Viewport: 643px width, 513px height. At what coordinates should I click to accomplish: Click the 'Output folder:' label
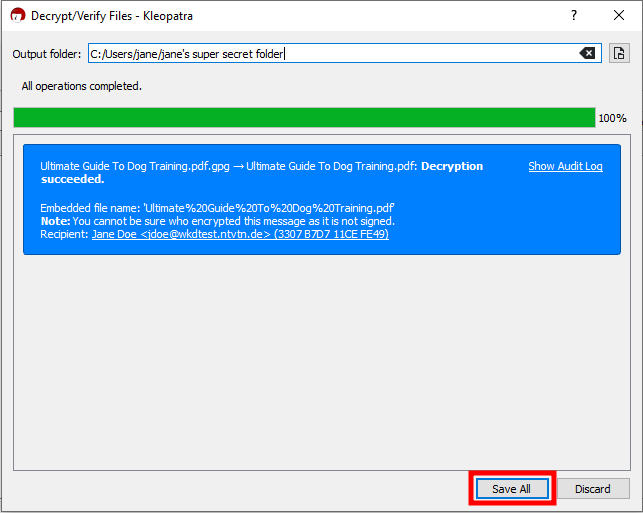pos(47,54)
